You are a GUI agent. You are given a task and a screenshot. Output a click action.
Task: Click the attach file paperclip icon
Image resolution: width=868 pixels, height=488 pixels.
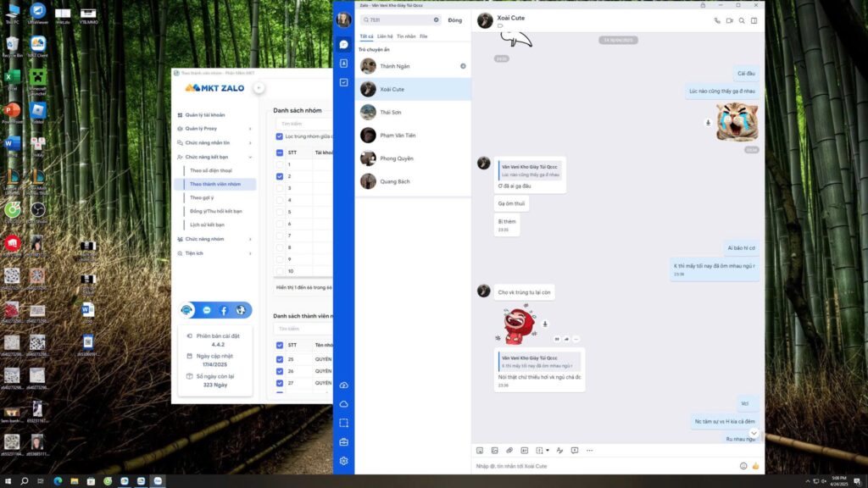509,450
